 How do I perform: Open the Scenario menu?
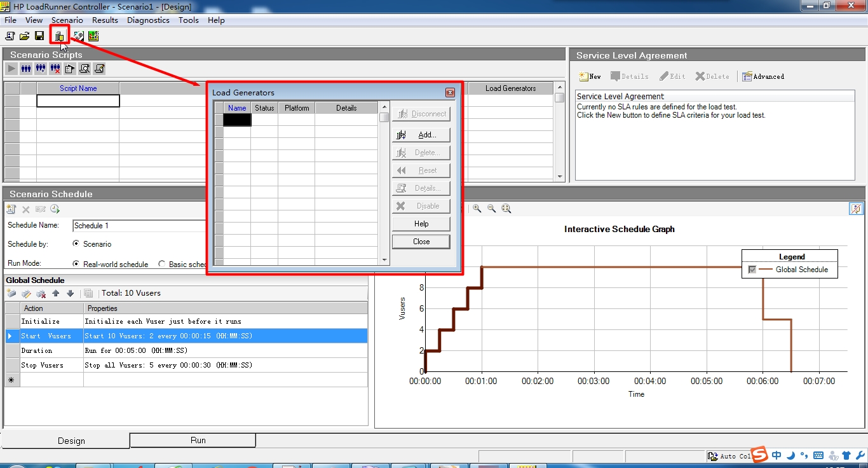(x=67, y=20)
